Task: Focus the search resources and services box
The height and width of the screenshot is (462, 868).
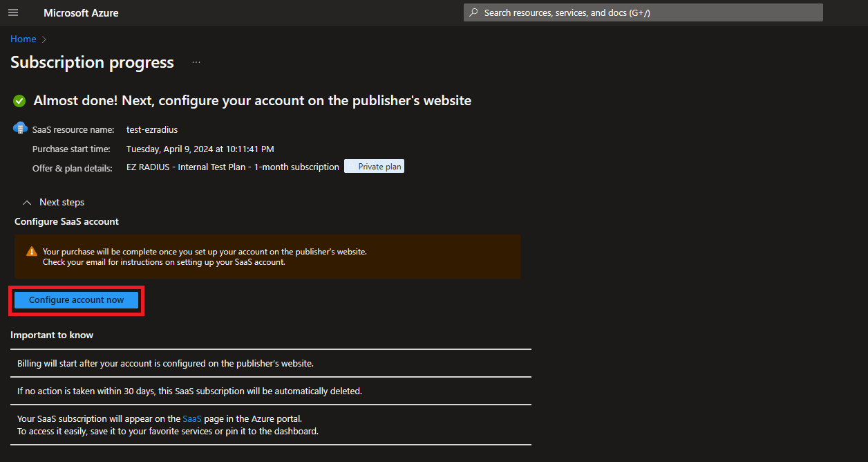Action: (643, 12)
